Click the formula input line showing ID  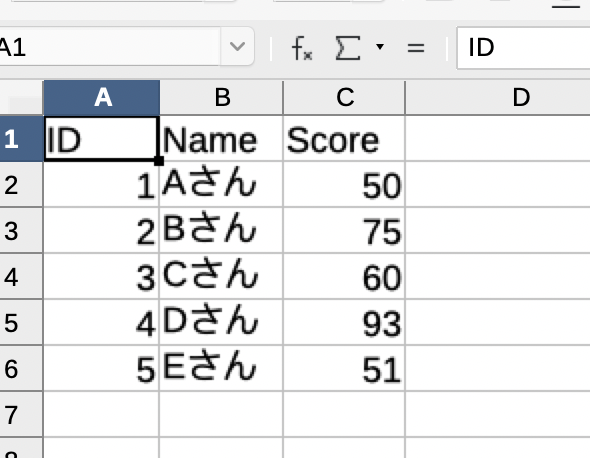(x=523, y=48)
